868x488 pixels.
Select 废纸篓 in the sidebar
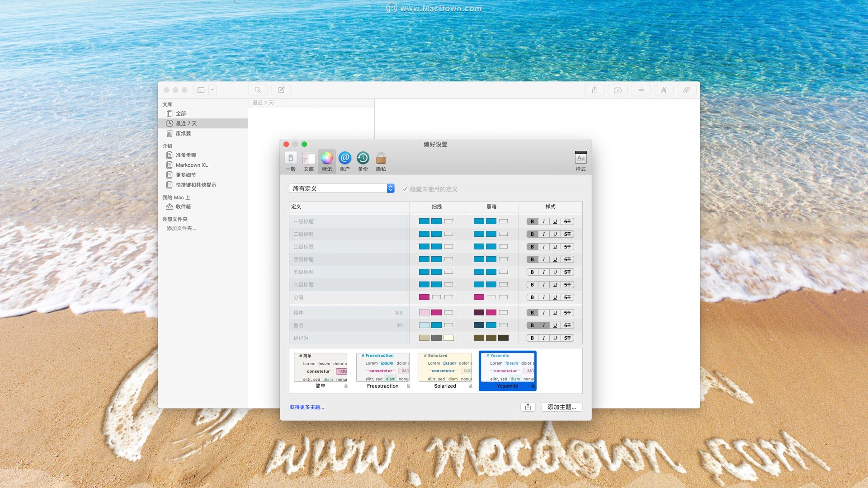tap(183, 133)
